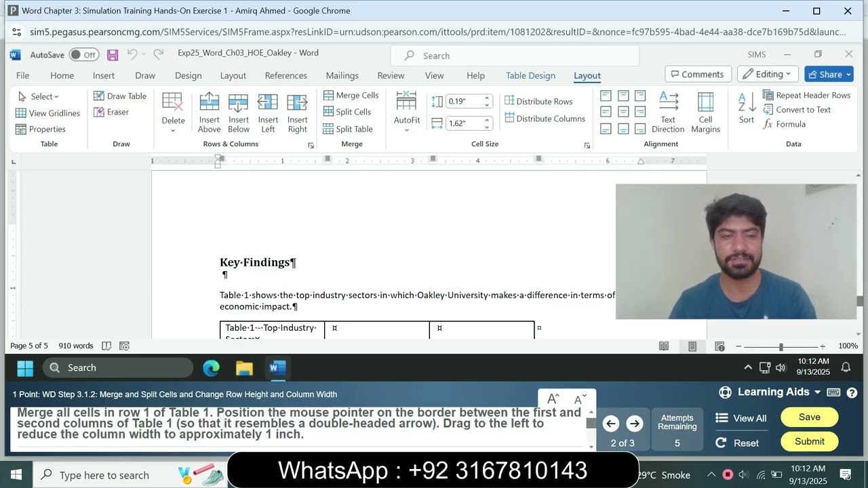Click the Submit button
The image size is (868, 488).
coord(810,441)
